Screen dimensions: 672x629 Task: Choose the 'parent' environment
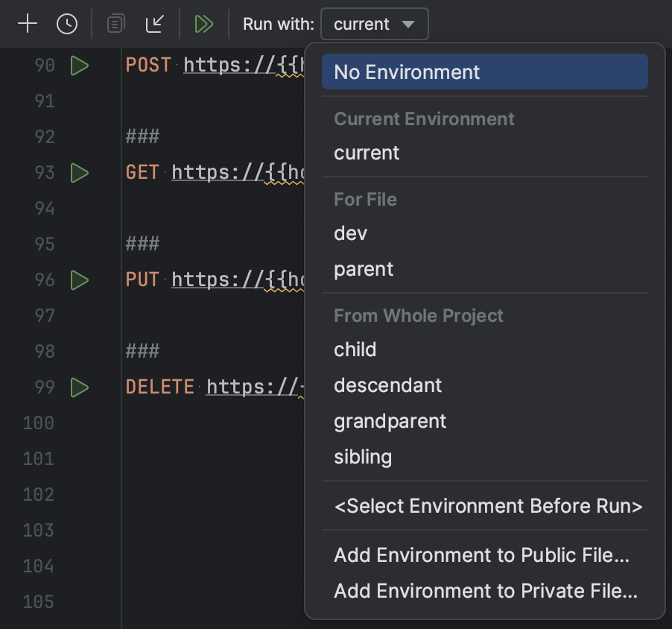363,269
